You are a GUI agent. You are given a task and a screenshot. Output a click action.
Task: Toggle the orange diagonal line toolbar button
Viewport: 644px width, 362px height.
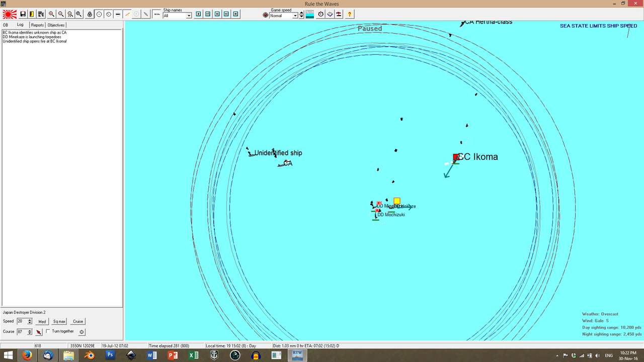[127, 14]
